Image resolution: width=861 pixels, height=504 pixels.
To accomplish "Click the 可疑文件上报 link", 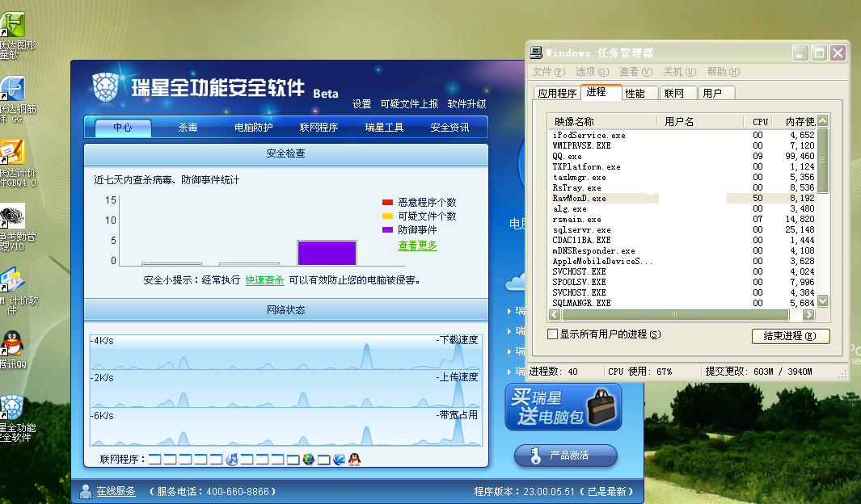I will (409, 103).
